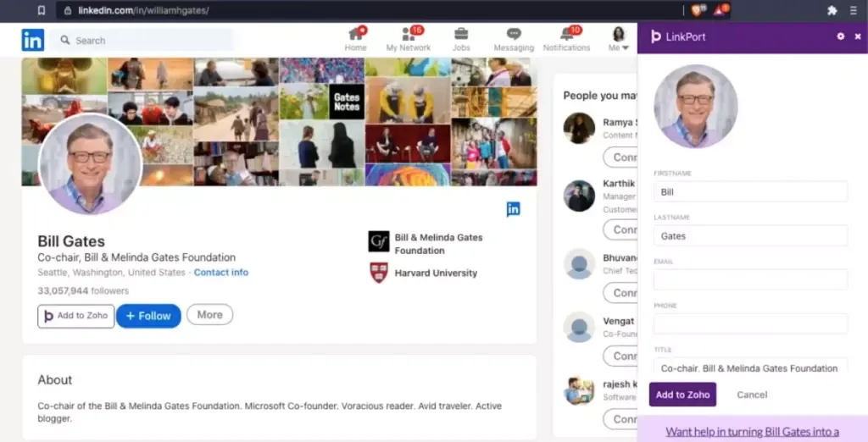Expand the Me profile dropdown
The width and height of the screenshot is (868, 442).
pyautogui.click(x=619, y=40)
